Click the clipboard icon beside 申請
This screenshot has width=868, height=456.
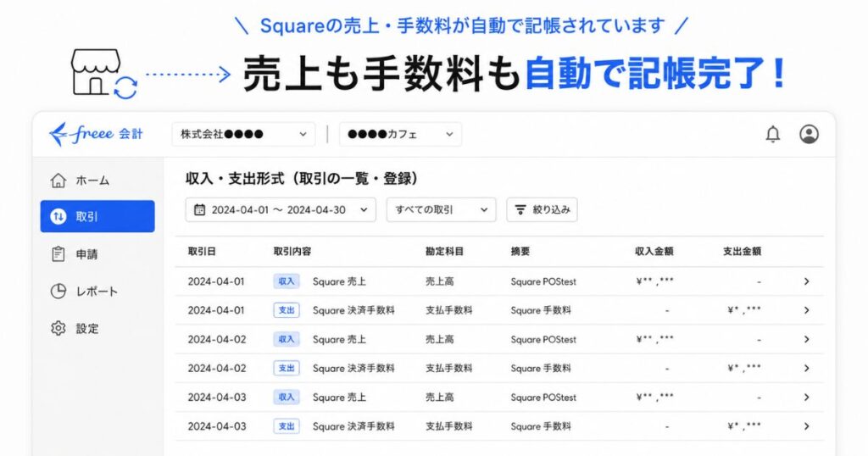tap(58, 254)
